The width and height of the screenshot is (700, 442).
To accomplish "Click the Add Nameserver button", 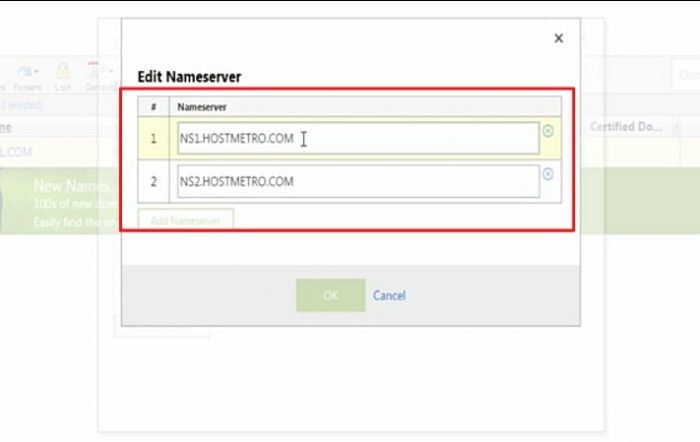I will pos(186,220).
